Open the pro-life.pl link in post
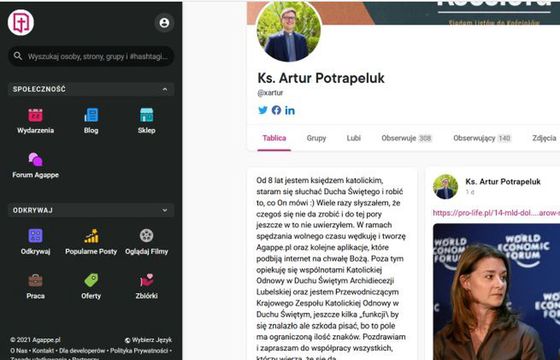The height and width of the screenshot is (360, 560). 496,213
